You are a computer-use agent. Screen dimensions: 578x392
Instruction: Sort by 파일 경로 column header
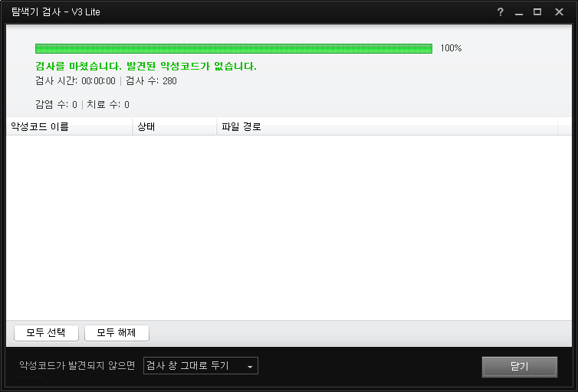point(387,126)
